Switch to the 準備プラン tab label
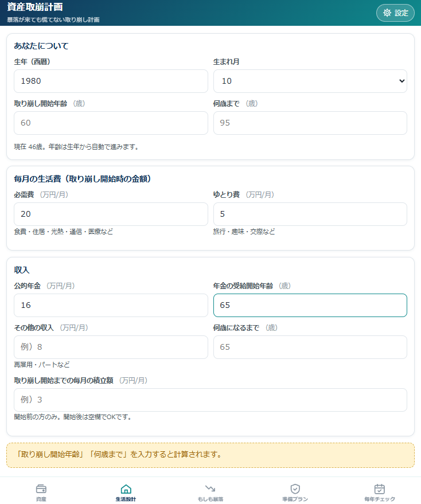The width and height of the screenshot is (421, 504). (295, 499)
